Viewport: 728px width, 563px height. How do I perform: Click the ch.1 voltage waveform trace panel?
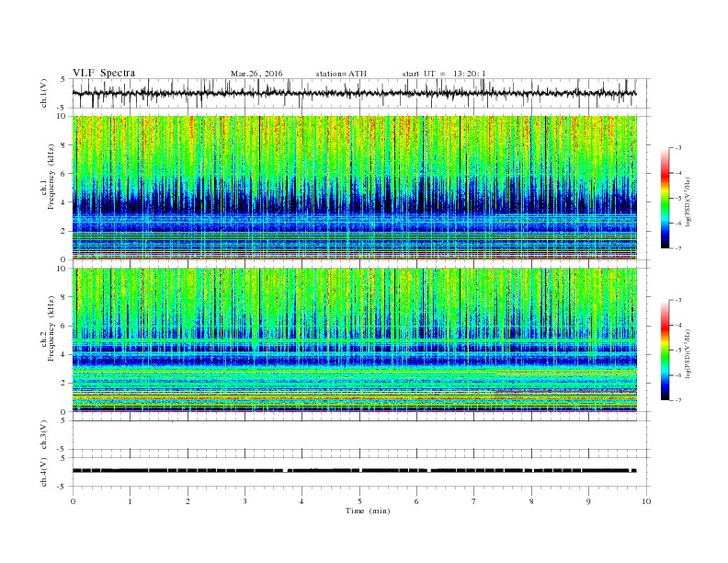coord(361,93)
